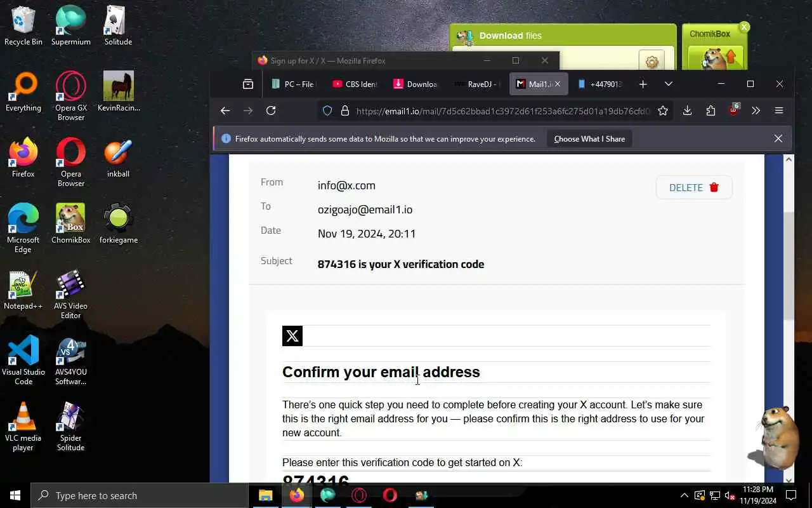The width and height of the screenshot is (812, 508).
Task: Click the ChomikBox hamster upload icon
Action: click(715, 57)
